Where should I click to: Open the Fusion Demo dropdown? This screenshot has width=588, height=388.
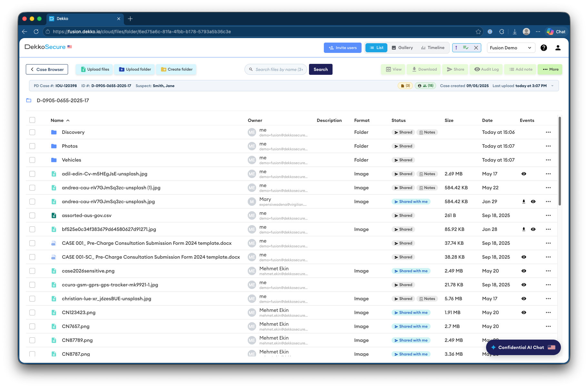coord(511,48)
